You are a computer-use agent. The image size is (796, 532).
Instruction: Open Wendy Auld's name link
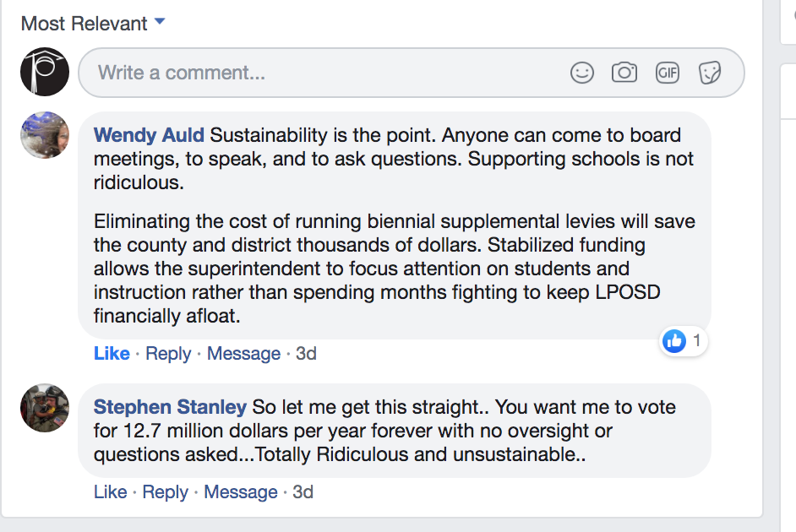click(149, 135)
